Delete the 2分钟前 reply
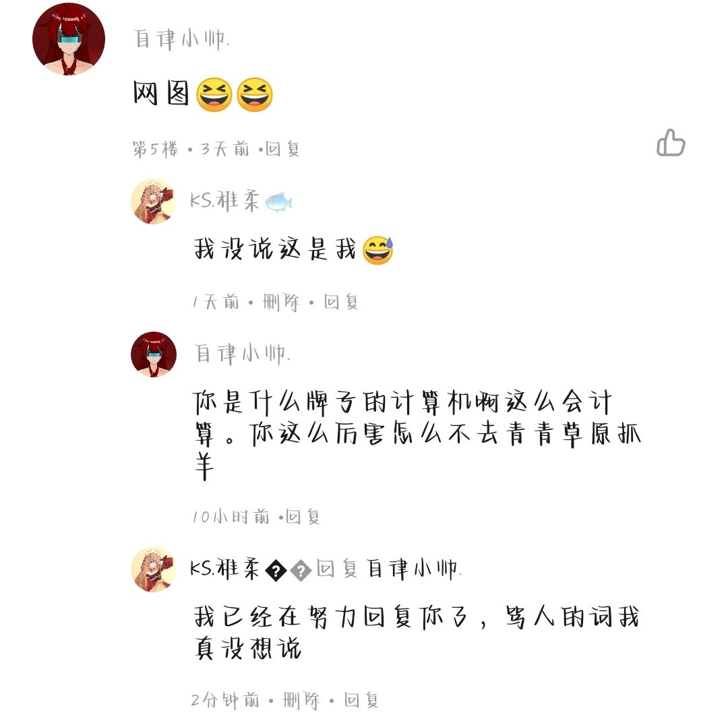The height and width of the screenshot is (717, 728). (301, 700)
